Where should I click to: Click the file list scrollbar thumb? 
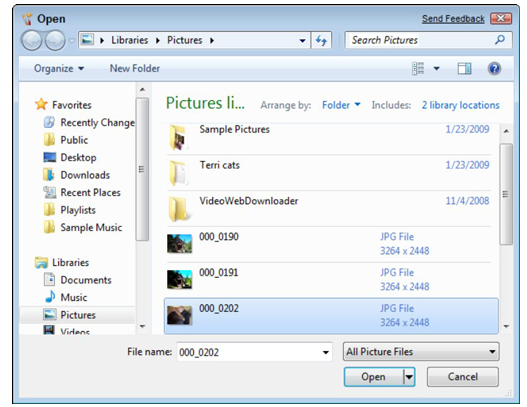(506, 194)
